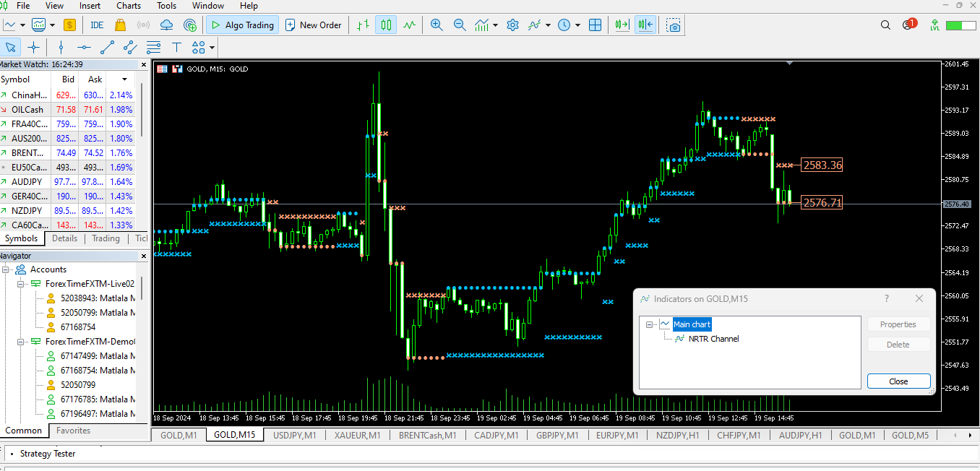Click Close in the Indicators dialog
980x471 pixels.
pyautogui.click(x=899, y=381)
